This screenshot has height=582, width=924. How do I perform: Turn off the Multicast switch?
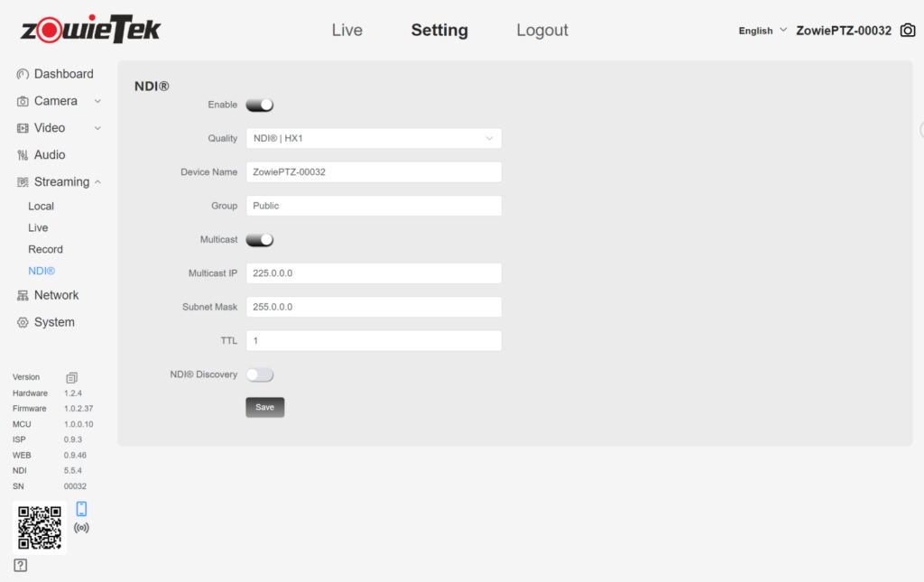coord(260,240)
